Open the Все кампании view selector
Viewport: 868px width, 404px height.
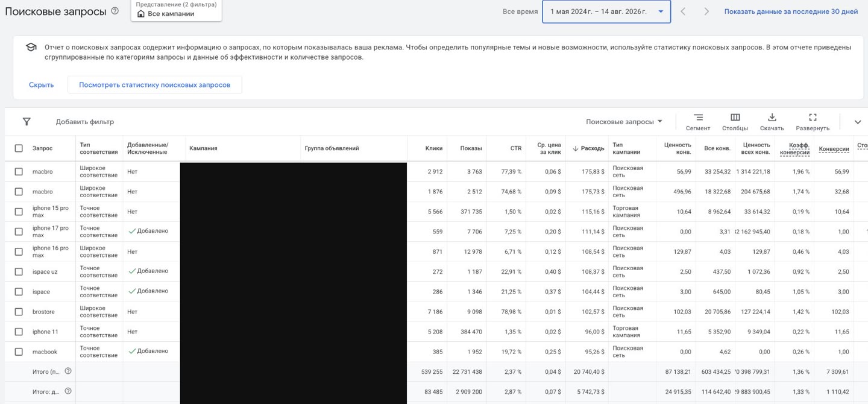[x=176, y=10]
